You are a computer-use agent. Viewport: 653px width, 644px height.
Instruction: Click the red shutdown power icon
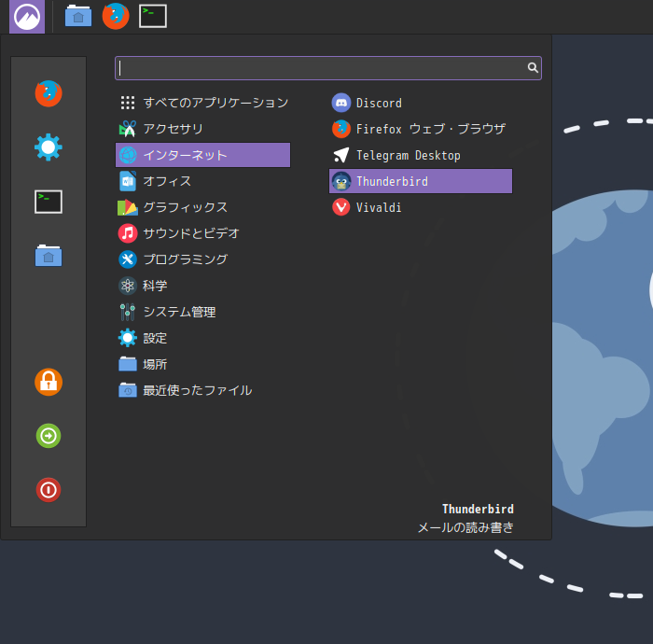(x=49, y=490)
